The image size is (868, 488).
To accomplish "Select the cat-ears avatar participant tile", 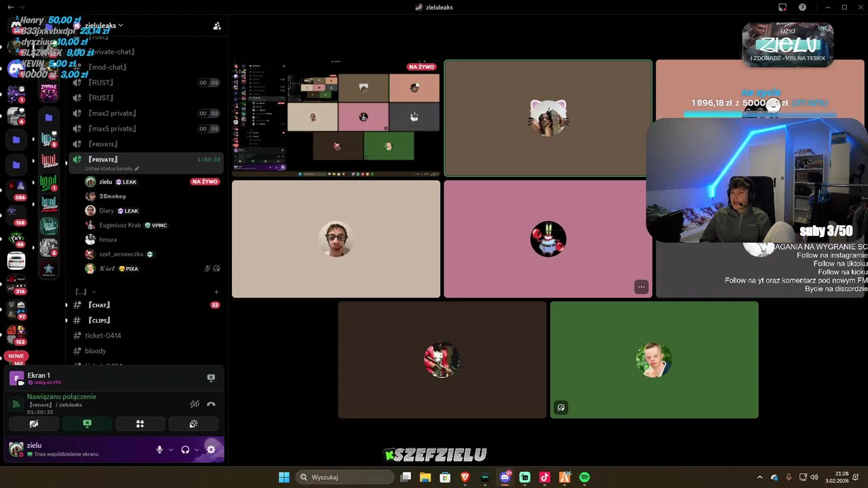I will pos(548,119).
